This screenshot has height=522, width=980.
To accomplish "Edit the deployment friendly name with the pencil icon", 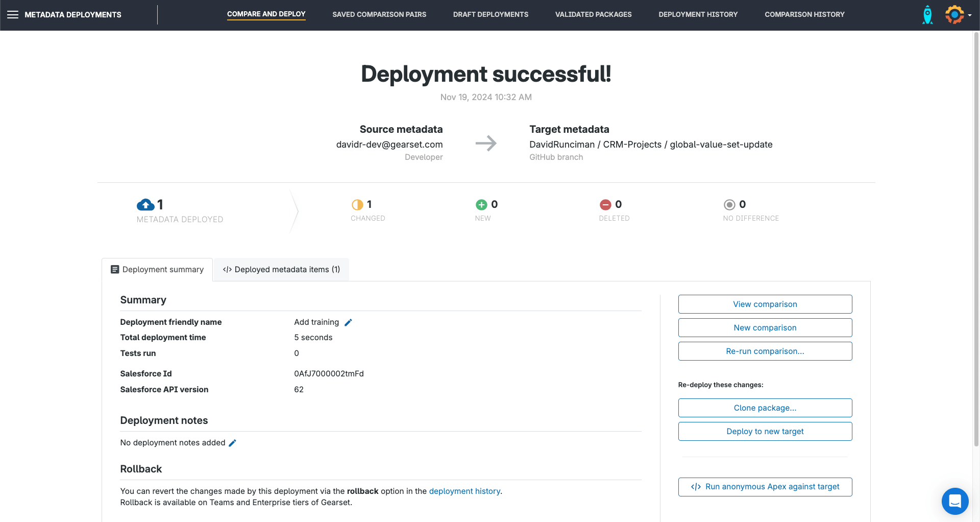I will [x=349, y=322].
